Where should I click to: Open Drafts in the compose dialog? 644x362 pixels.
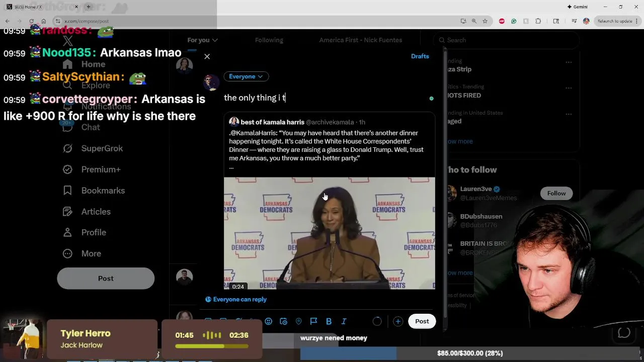(x=420, y=56)
